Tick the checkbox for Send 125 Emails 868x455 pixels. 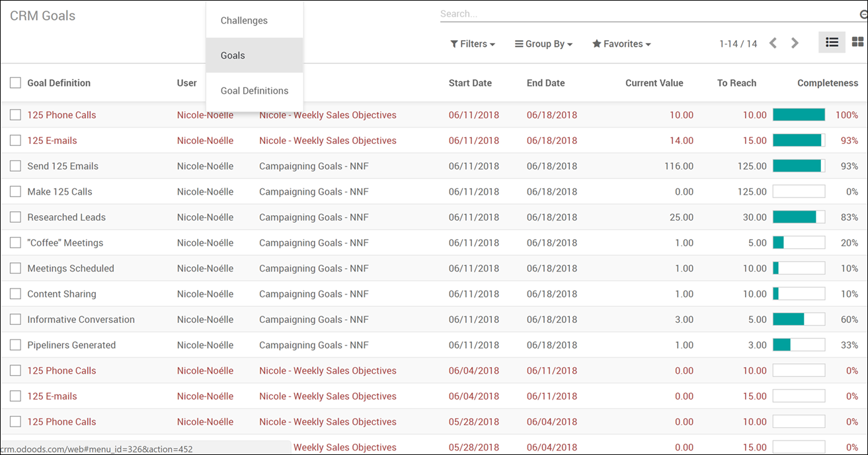[15, 166]
